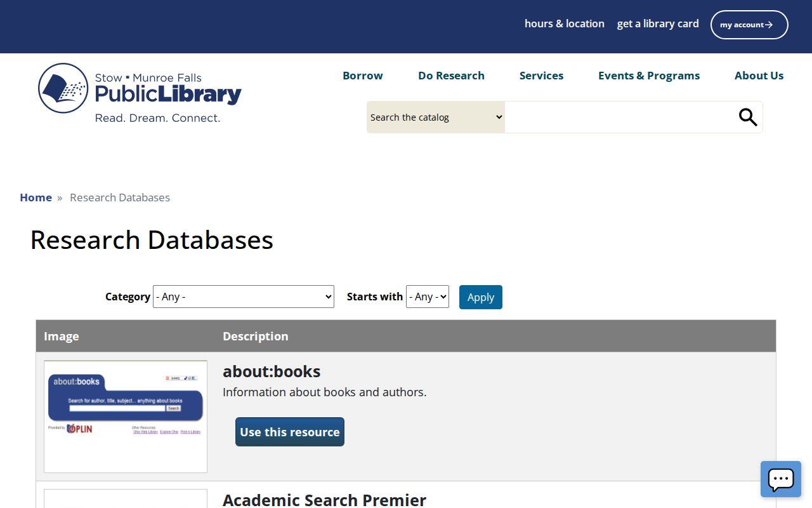Click 'Information about books and authors.' text
812x508 pixels.
[x=325, y=392]
